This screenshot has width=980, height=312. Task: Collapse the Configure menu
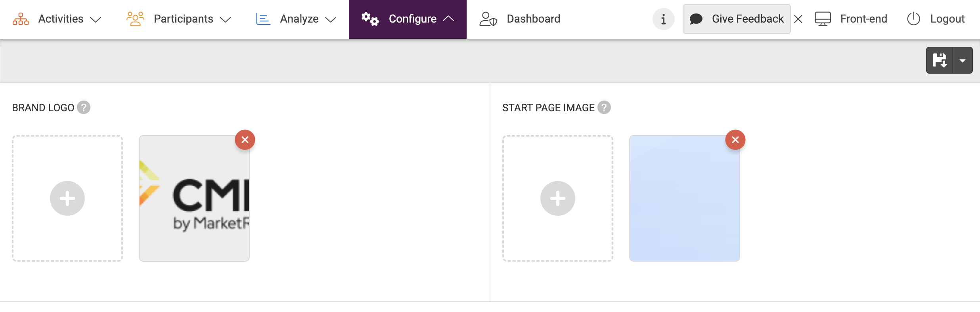[408, 19]
